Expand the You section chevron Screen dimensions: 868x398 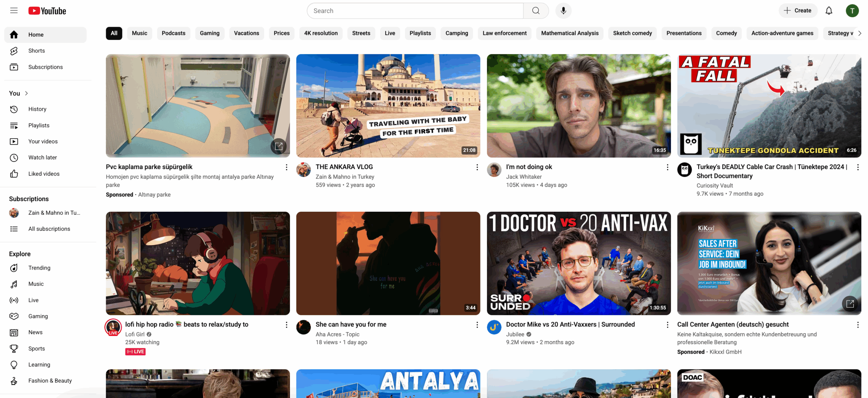26,93
